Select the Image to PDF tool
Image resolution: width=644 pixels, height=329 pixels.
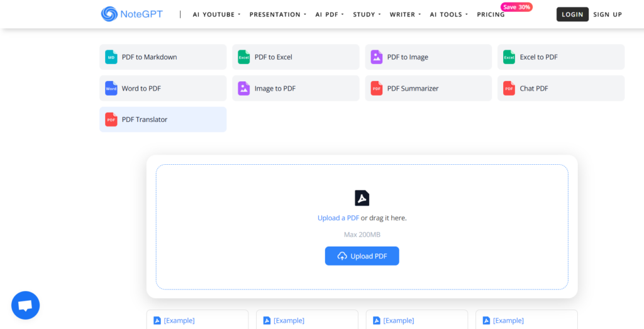point(296,88)
